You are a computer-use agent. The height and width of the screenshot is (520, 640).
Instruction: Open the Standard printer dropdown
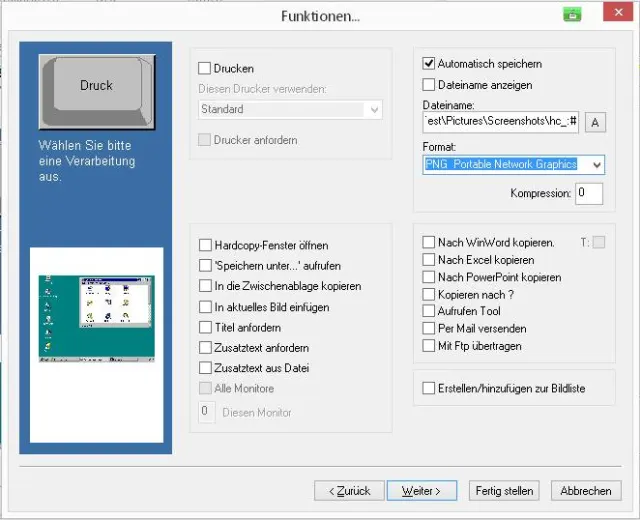pyautogui.click(x=374, y=109)
